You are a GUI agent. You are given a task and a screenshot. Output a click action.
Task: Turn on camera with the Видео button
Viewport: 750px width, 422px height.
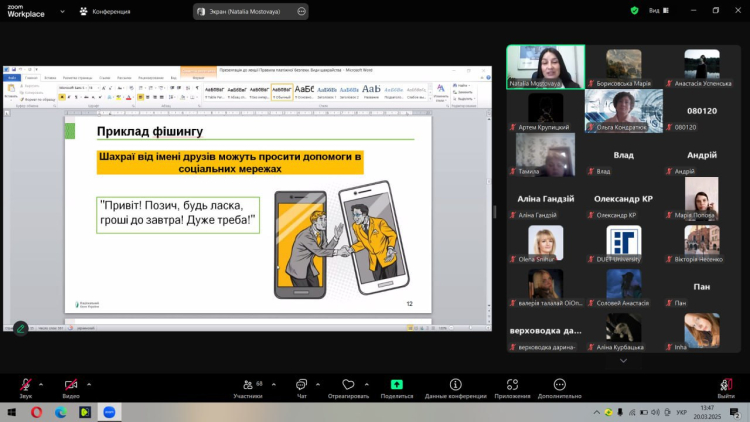(71, 386)
